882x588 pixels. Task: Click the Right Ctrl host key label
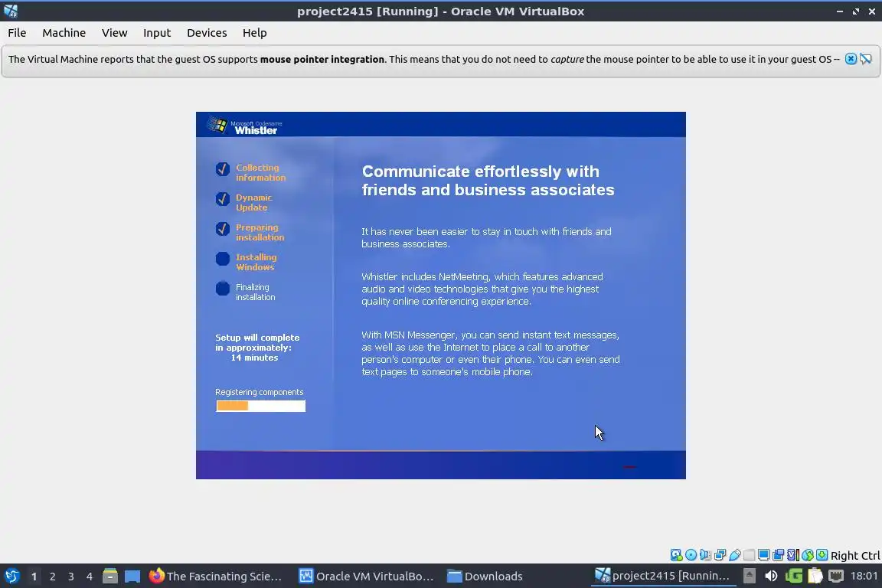(x=855, y=555)
